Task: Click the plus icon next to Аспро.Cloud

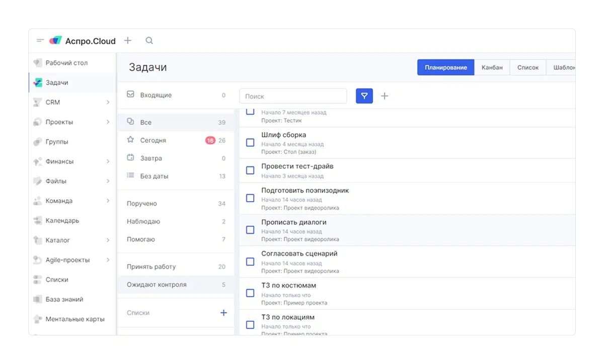Action: coord(128,41)
